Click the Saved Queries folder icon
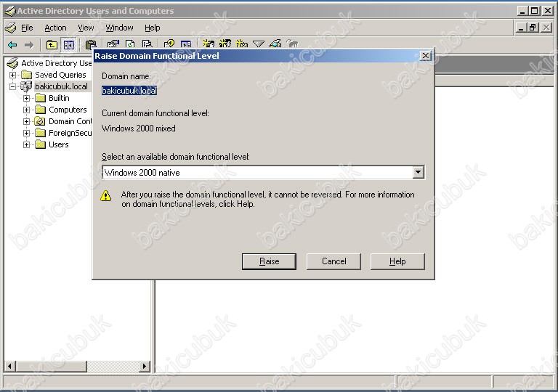The width and height of the screenshot is (558, 392). (26, 75)
